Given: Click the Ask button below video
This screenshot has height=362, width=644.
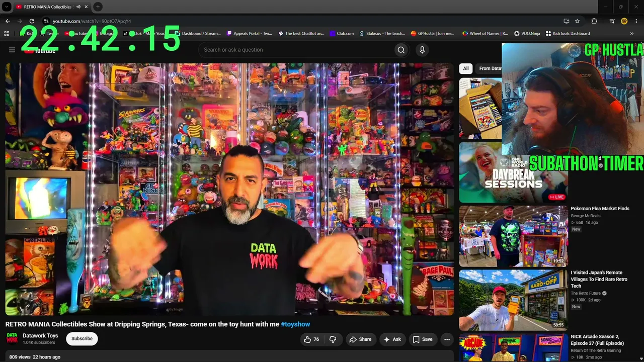Looking at the screenshot, I should coord(392,339).
